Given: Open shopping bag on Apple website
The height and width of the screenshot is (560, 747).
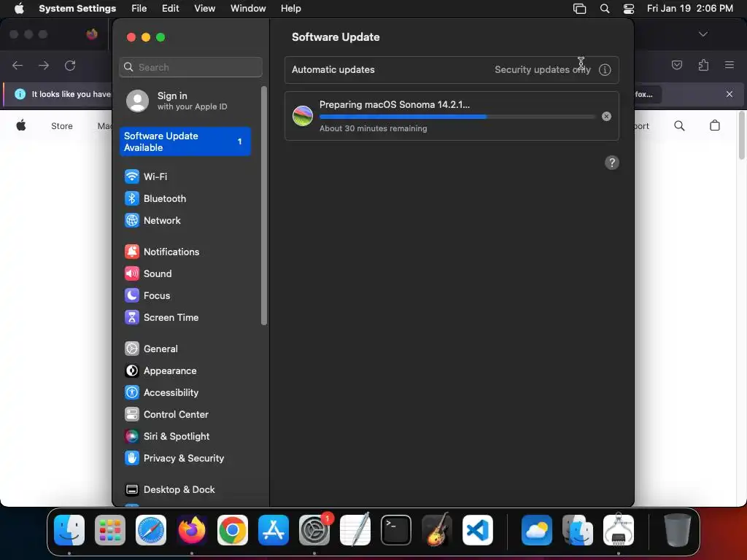Looking at the screenshot, I should [715, 125].
